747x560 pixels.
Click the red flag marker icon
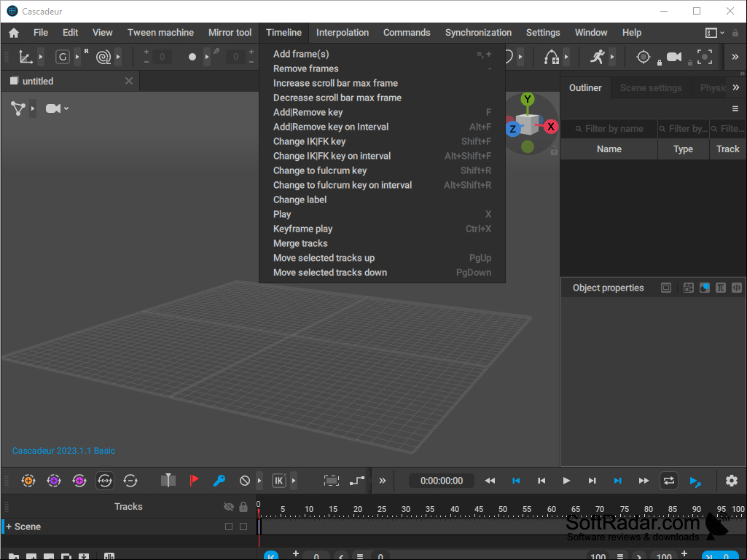tap(194, 481)
